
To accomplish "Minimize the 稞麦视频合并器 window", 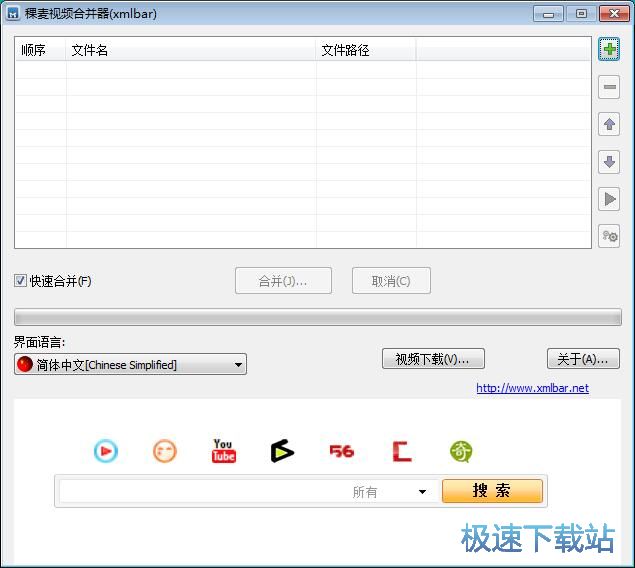I will (x=548, y=14).
